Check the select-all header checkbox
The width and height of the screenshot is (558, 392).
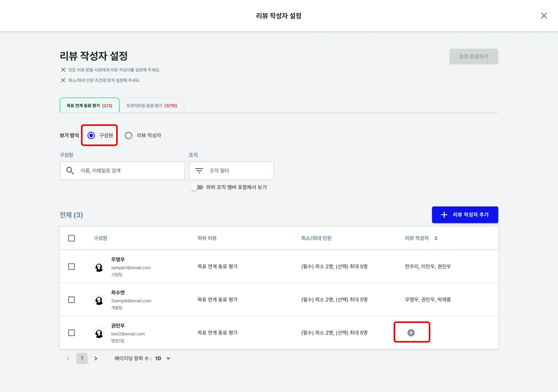[71, 238]
